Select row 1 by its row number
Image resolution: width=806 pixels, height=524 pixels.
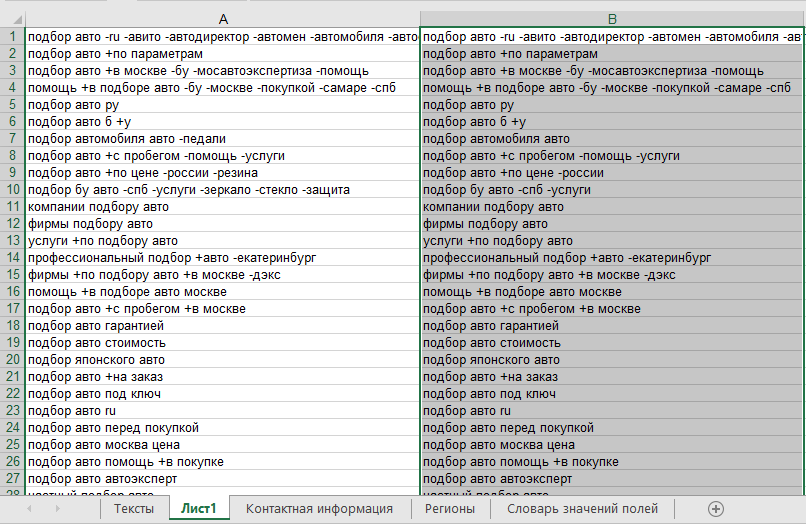tap(12, 37)
